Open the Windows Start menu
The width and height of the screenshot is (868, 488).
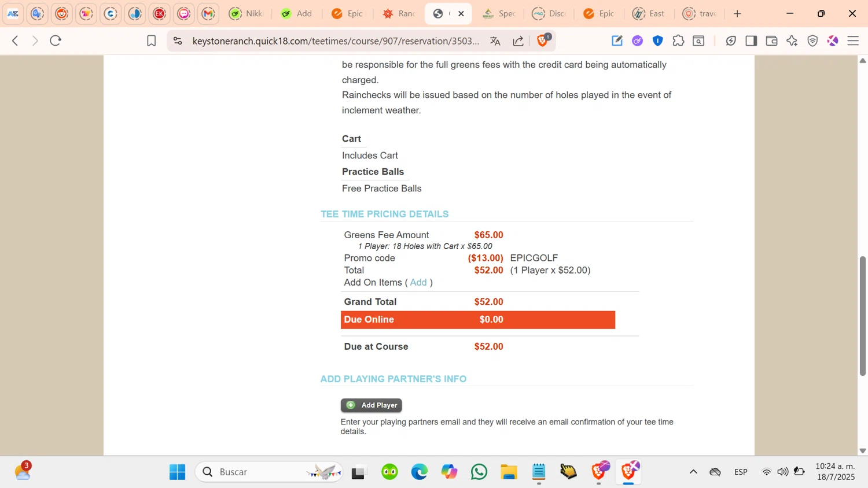pyautogui.click(x=177, y=472)
